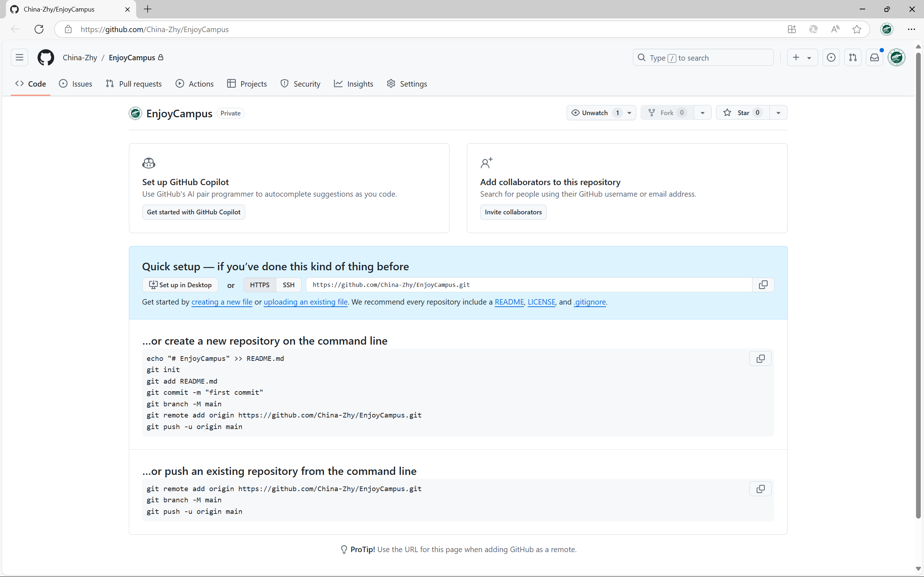Image resolution: width=924 pixels, height=577 pixels.
Task: Open the GitHub hamburger navigation menu
Action: pyautogui.click(x=19, y=58)
